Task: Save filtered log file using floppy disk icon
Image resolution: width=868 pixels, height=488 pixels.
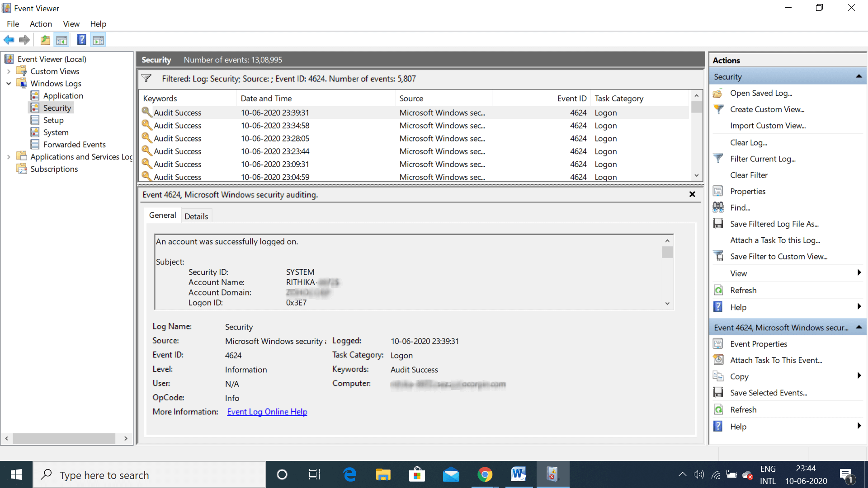Action: point(718,223)
